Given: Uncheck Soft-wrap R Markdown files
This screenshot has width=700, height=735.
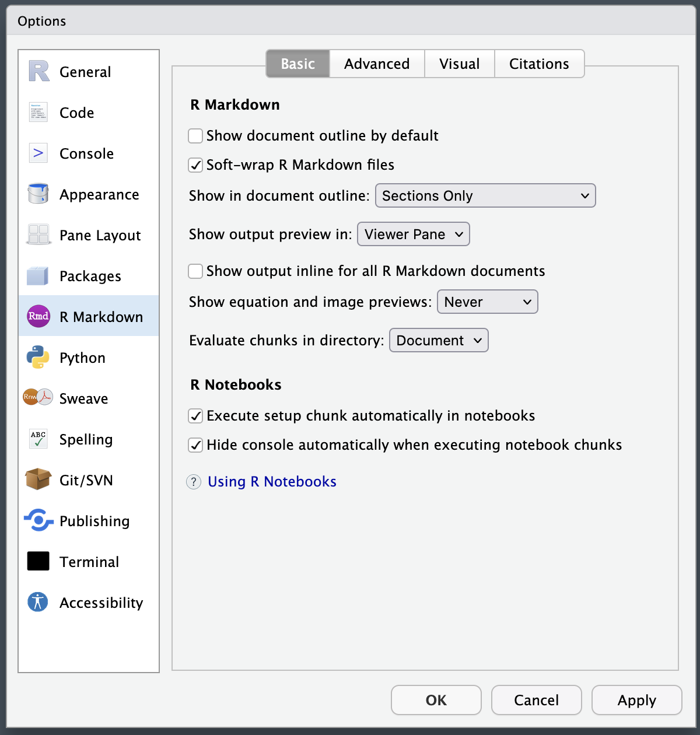Looking at the screenshot, I should pos(195,165).
